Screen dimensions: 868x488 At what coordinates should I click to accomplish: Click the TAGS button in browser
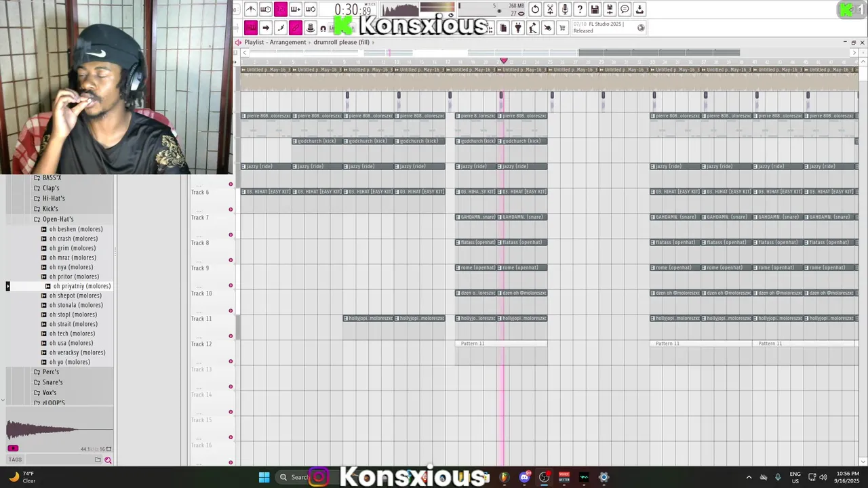[x=15, y=460]
